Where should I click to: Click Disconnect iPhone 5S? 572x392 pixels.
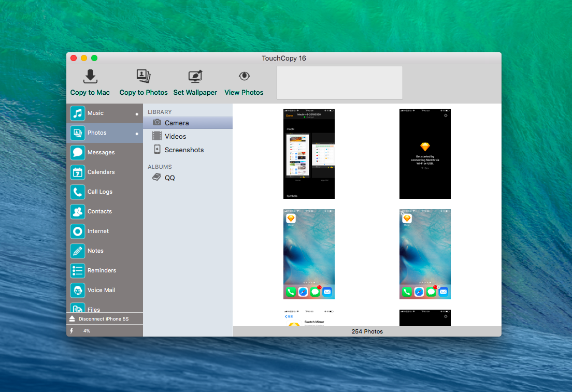coord(104,318)
